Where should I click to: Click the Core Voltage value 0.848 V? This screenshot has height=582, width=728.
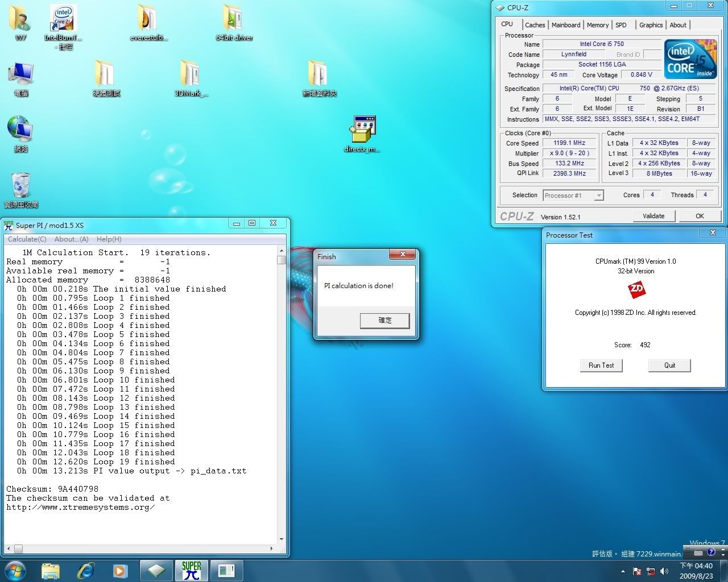pos(642,74)
